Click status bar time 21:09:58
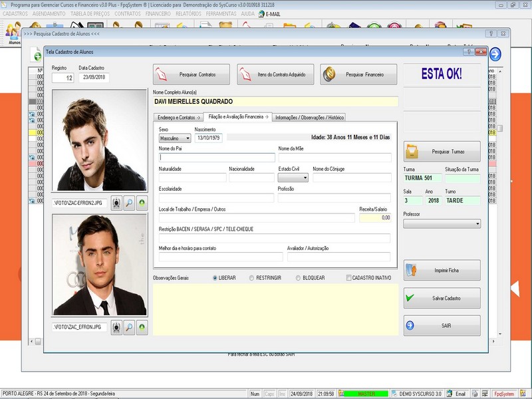This screenshot has height=399, width=532. [326, 394]
